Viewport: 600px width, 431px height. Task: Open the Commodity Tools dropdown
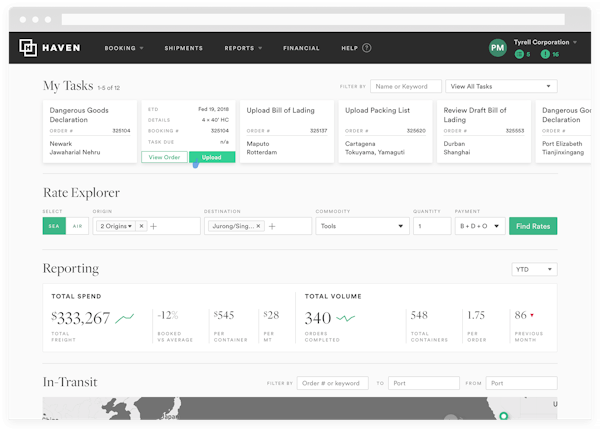361,227
